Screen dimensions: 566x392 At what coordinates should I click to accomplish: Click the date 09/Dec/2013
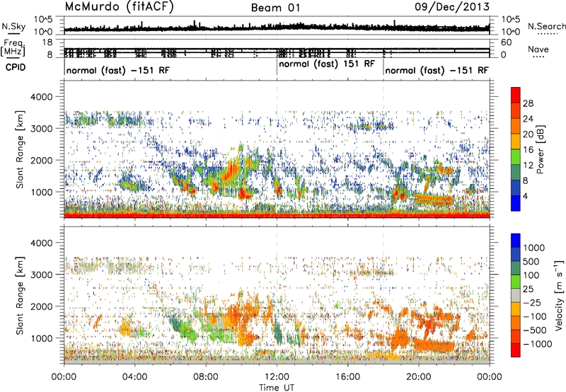click(452, 6)
